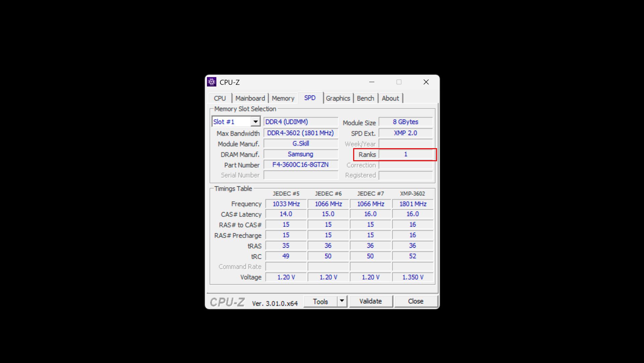Viewport: 644px width, 363px height.
Task: Open the Tools dropdown arrow
Action: [x=342, y=301]
